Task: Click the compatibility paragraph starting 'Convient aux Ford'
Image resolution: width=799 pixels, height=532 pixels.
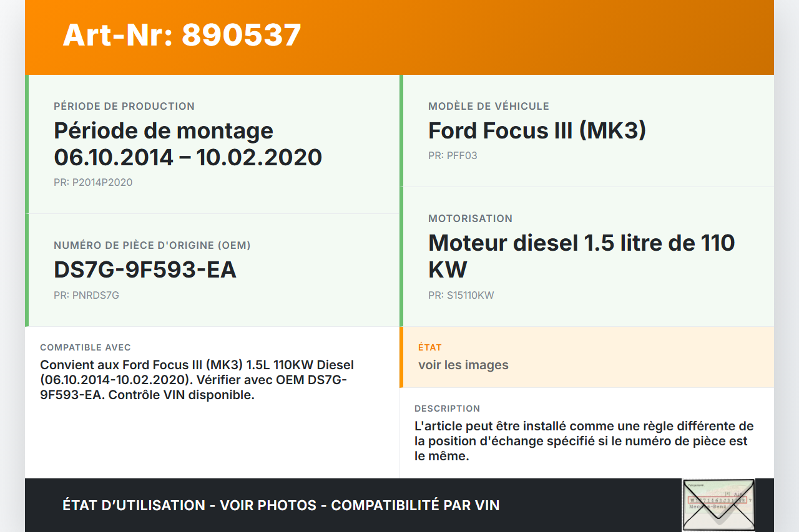Action: pyautogui.click(x=197, y=380)
